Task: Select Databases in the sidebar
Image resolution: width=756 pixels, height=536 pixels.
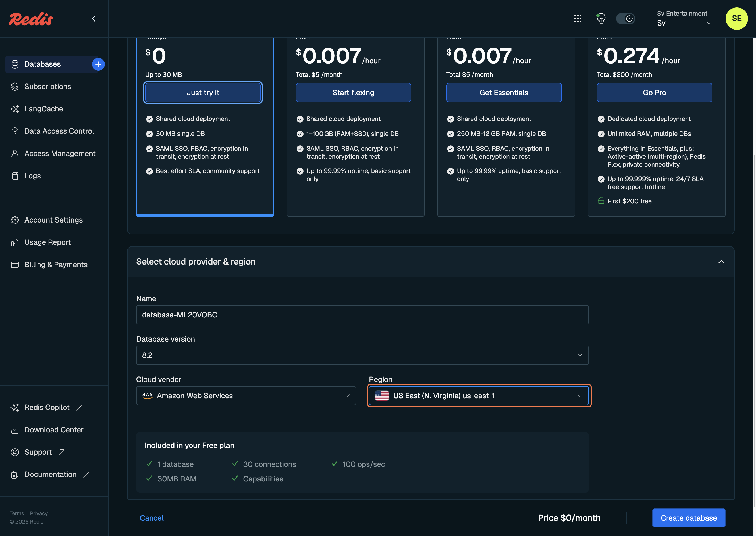Action: pos(43,64)
